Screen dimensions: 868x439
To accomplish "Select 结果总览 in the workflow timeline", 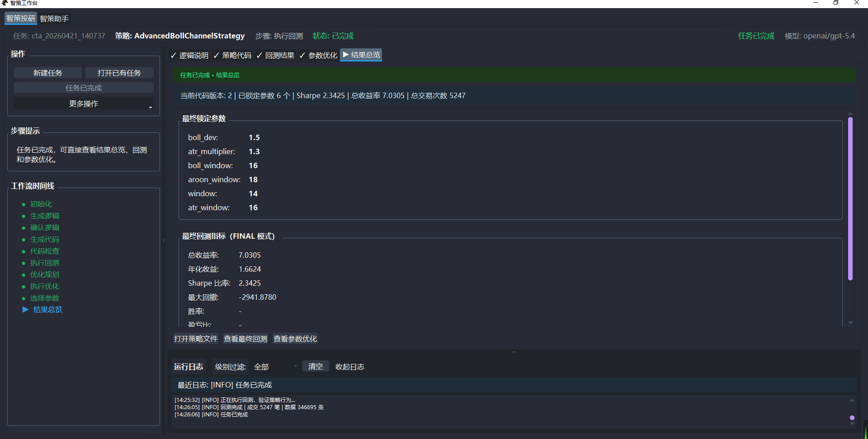I will tap(48, 310).
